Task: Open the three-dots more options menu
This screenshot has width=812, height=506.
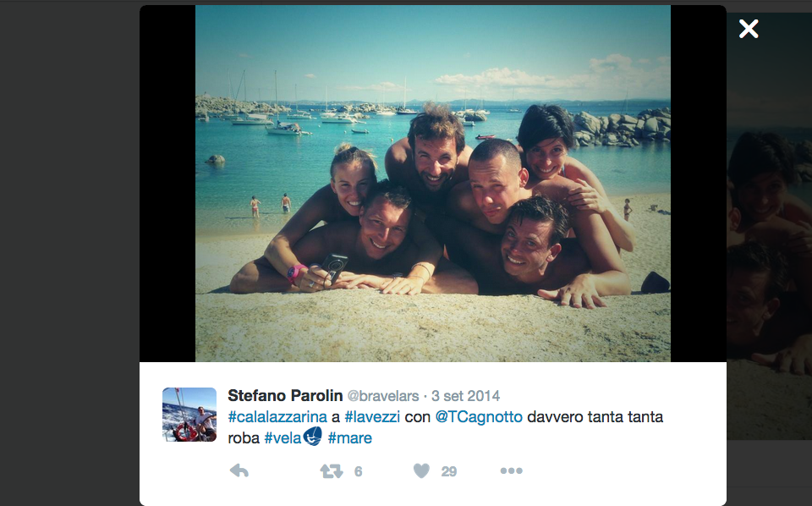Action: pos(511,470)
